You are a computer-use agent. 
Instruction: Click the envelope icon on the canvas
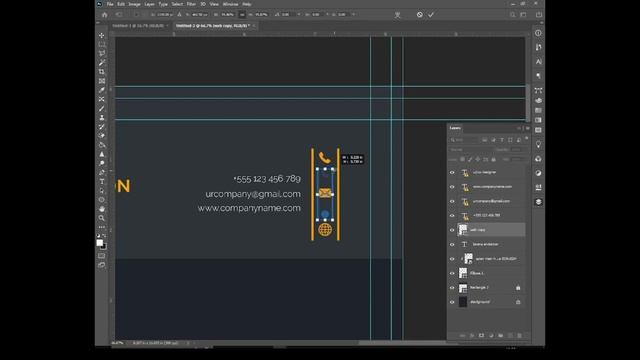tap(325, 193)
